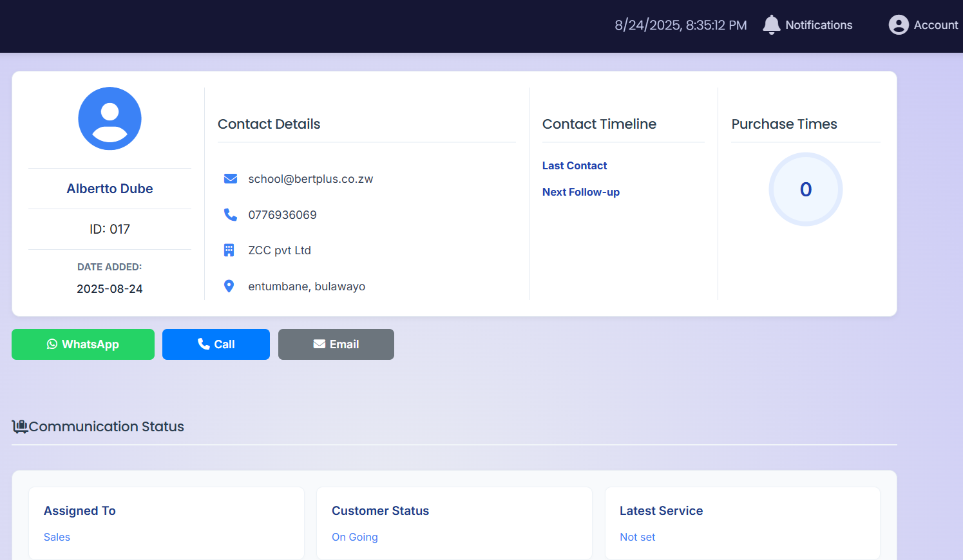Viewport: 963px width, 560px height.
Task: Click the location pin icon beside entumbane
Action: tap(229, 286)
